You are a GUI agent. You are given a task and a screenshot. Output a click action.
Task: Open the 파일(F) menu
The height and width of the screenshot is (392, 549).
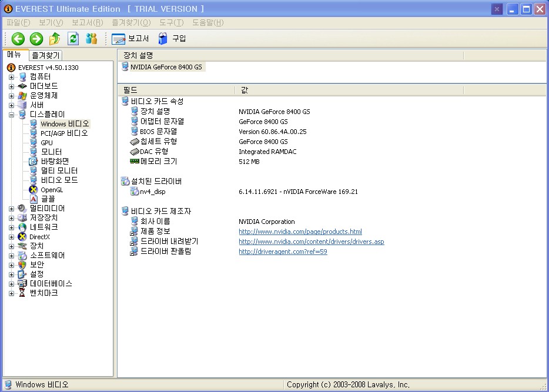point(18,23)
